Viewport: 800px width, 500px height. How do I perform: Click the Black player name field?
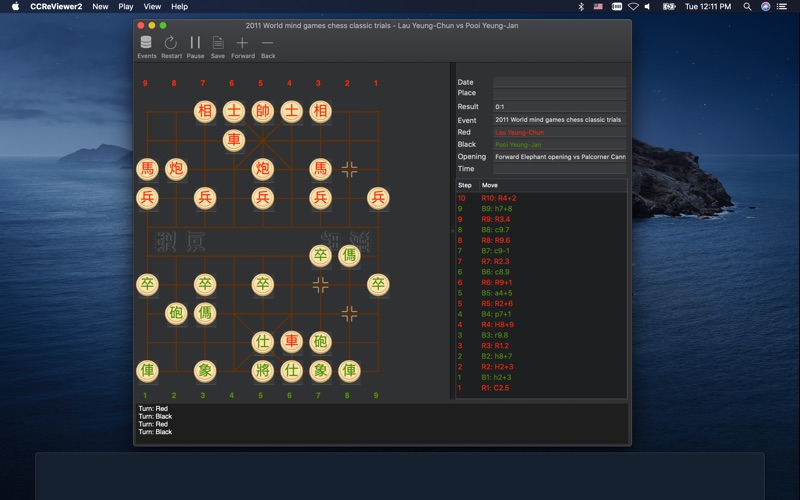coord(559,144)
